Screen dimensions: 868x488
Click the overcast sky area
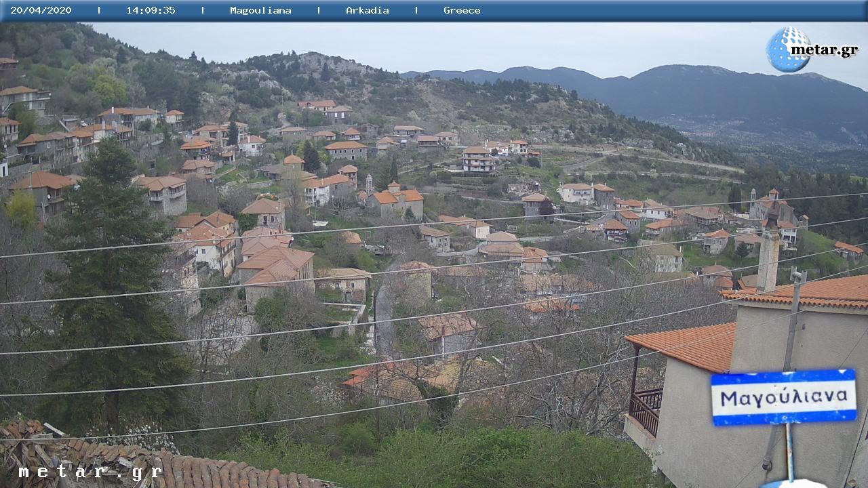tap(475, 44)
